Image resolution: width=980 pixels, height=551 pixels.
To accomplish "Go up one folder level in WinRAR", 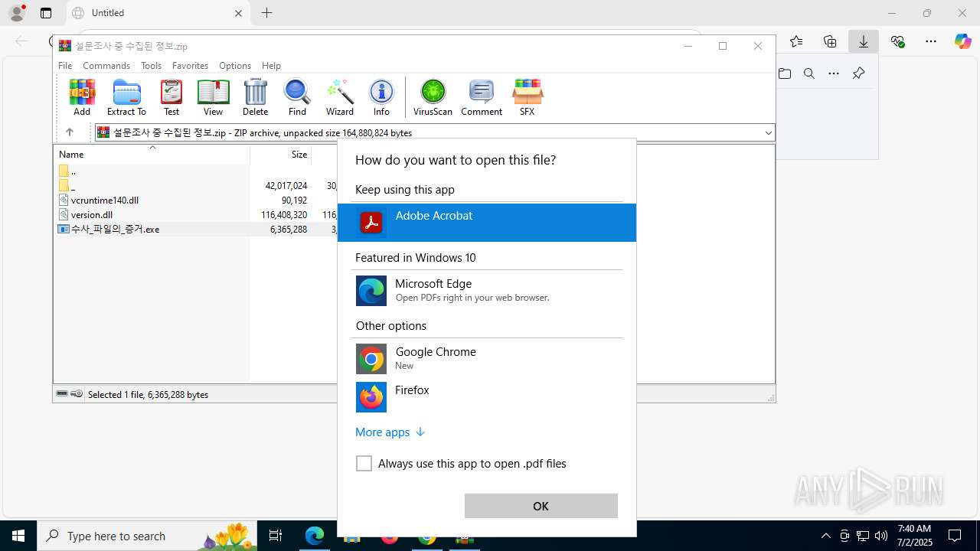I will [69, 132].
